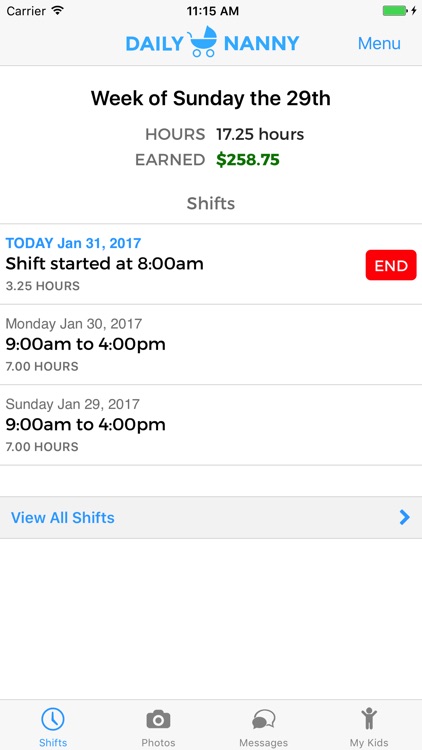Screen dimensions: 422x750
Task: Open View All Shifts link
Action: click(x=211, y=518)
